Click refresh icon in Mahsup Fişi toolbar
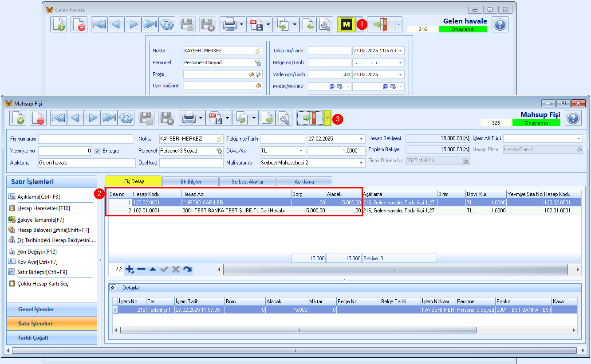Image resolution: width=591 pixels, height=364 pixels. coord(126,118)
